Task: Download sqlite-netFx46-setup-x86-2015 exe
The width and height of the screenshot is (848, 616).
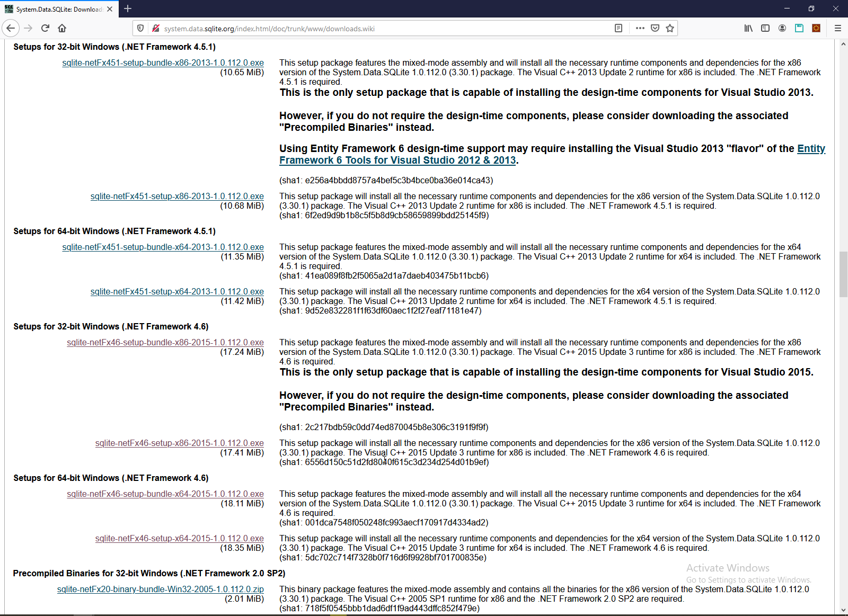Action: 180,443
